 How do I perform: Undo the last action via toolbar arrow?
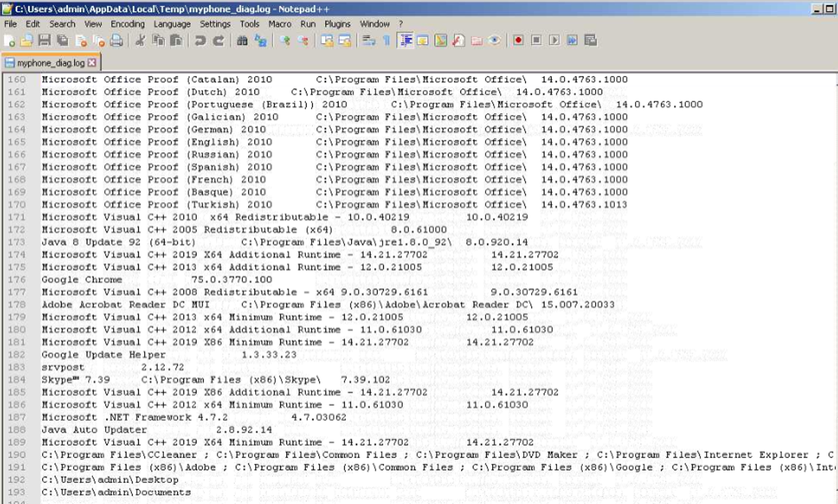click(199, 41)
